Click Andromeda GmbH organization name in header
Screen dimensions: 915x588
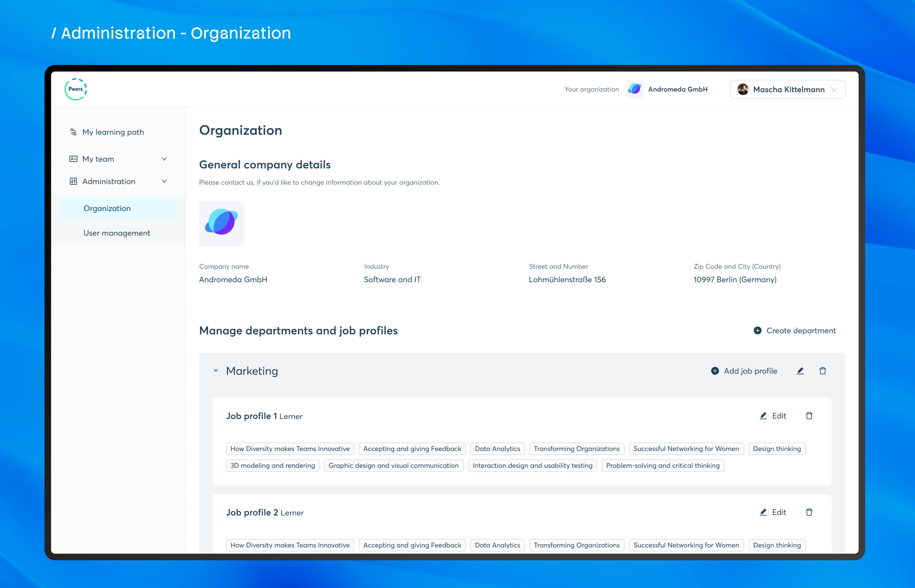coord(678,89)
